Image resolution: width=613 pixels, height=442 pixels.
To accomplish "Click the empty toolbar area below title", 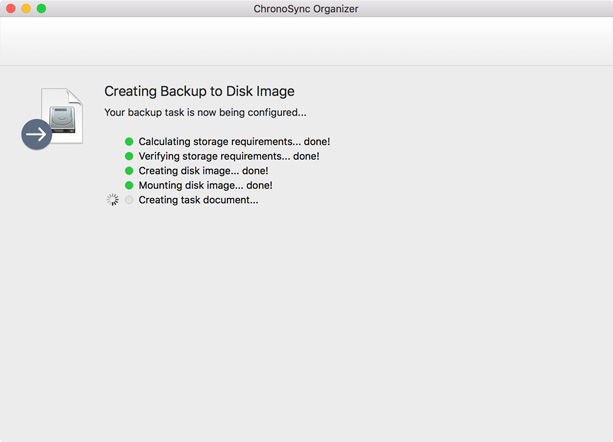I will click(306, 41).
